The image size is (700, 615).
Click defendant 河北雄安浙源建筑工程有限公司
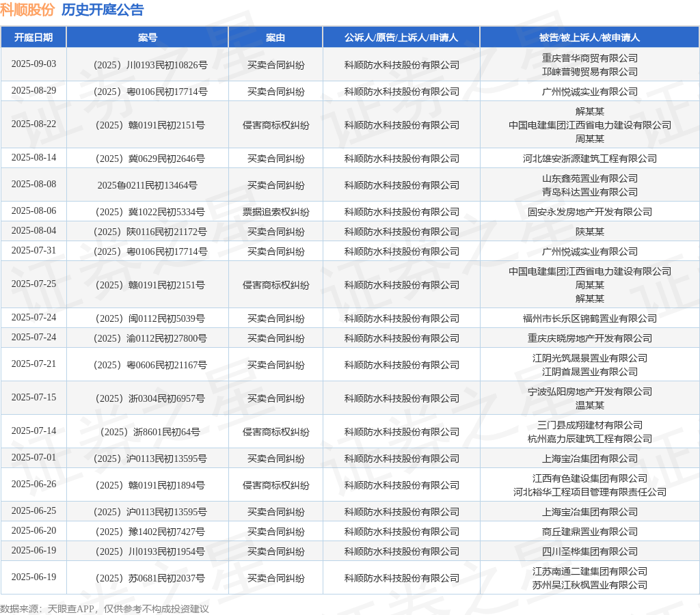point(590,159)
